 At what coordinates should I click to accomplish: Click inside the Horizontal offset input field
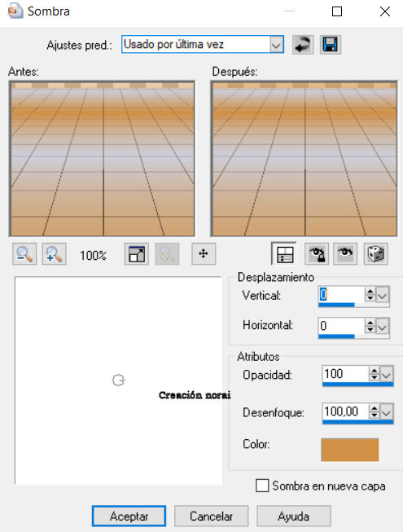coord(340,326)
